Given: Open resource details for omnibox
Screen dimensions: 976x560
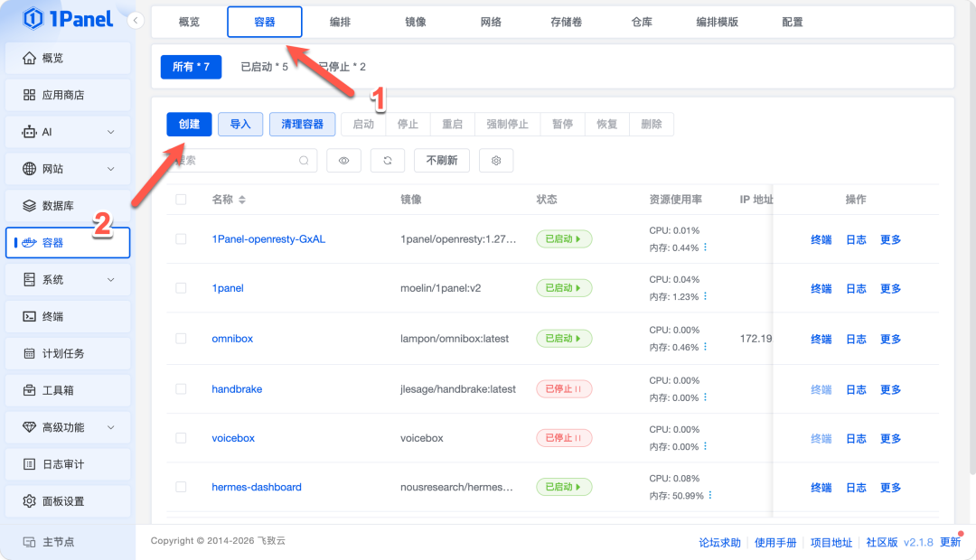Looking at the screenshot, I should tap(705, 347).
